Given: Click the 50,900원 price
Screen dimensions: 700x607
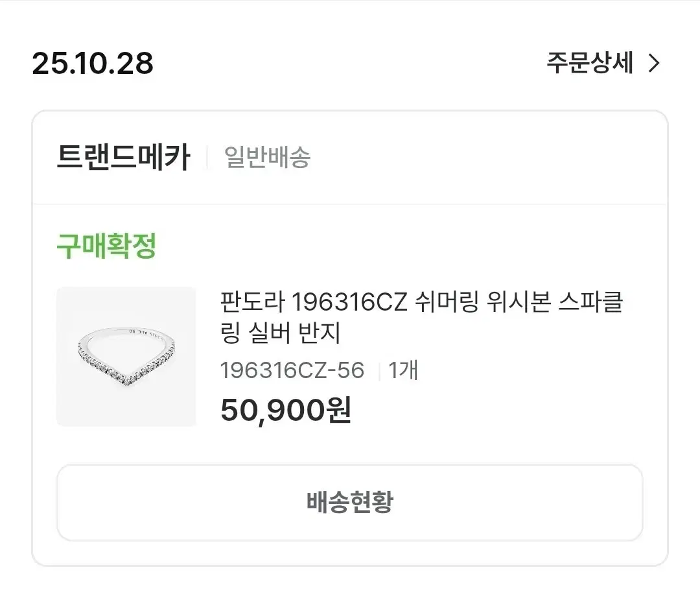Looking at the screenshot, I should pos(286,410).
